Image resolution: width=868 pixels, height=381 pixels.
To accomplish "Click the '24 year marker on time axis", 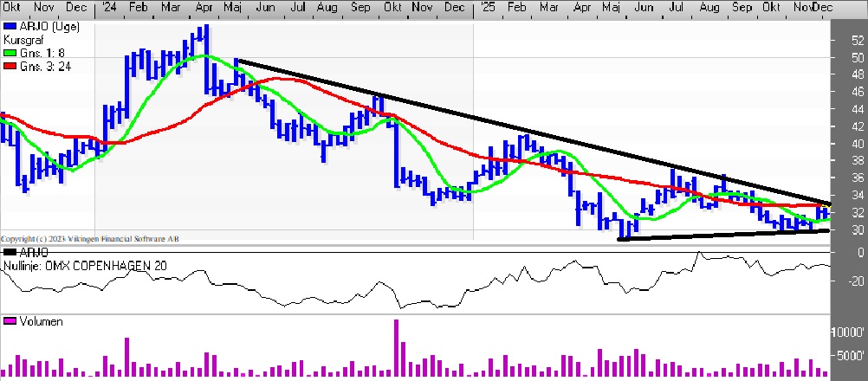I will [108, 8].
